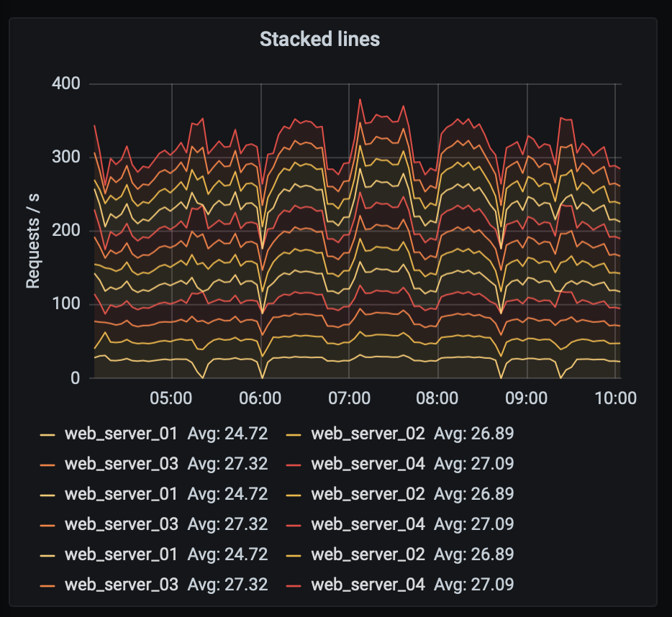Screen dimensions: 672x617
Task: Select web_server_02 legend entry to isolate it
Action: pyautogui.click(x=369, y=434)
